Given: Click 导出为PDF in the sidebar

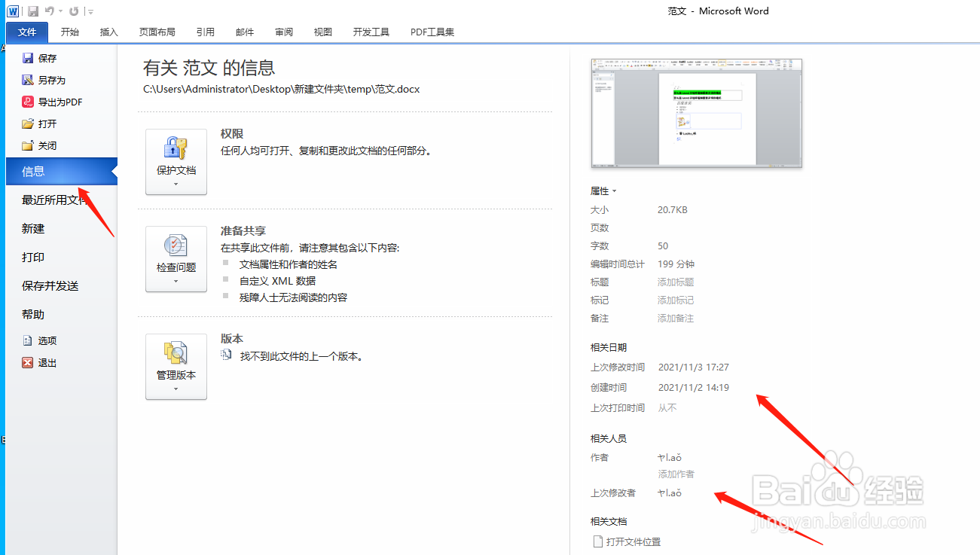Looking at the screenshot, I should 52,102.
